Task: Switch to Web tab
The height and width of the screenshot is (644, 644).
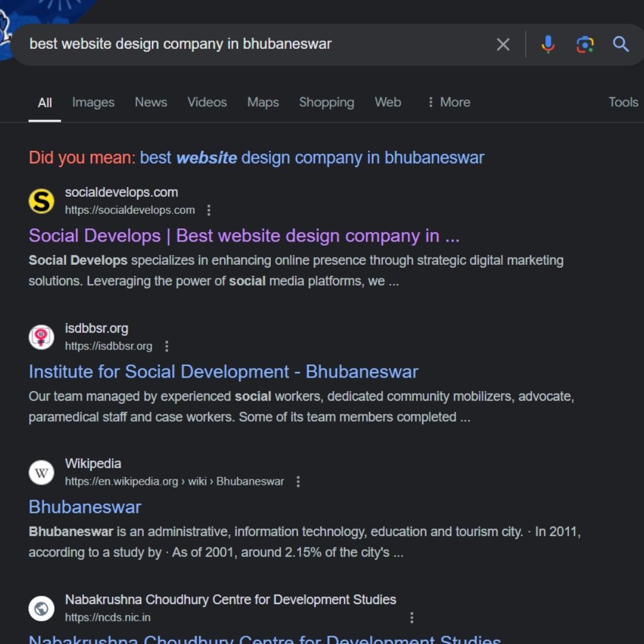Action: click(x=388, y=102)
